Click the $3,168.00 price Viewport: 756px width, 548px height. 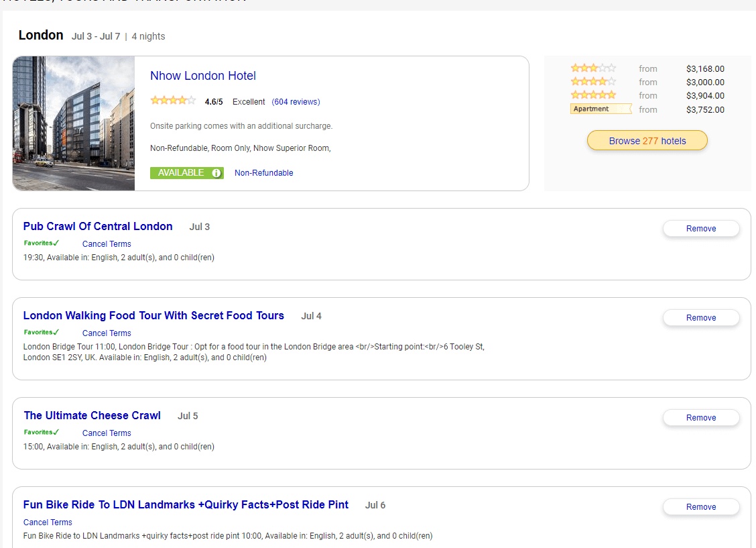point(705,69)
